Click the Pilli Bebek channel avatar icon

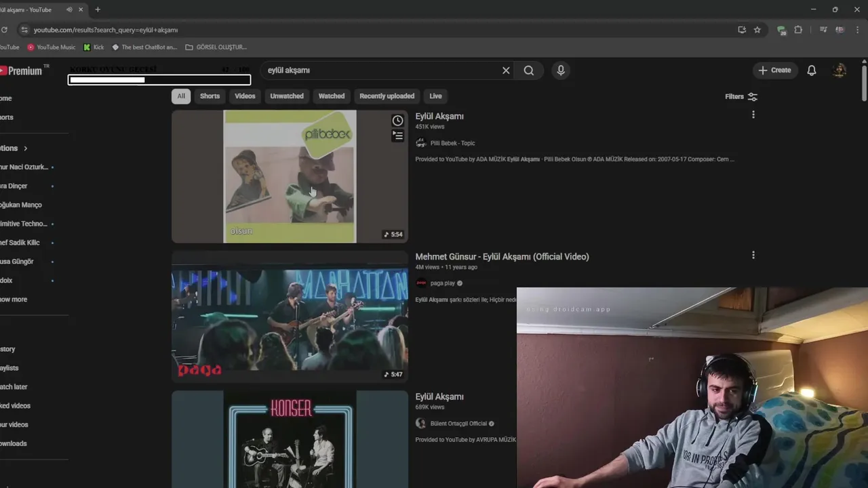(x=420, y=143)
